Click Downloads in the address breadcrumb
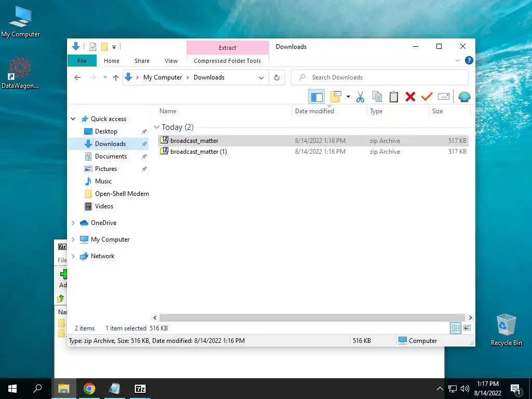 209,77
